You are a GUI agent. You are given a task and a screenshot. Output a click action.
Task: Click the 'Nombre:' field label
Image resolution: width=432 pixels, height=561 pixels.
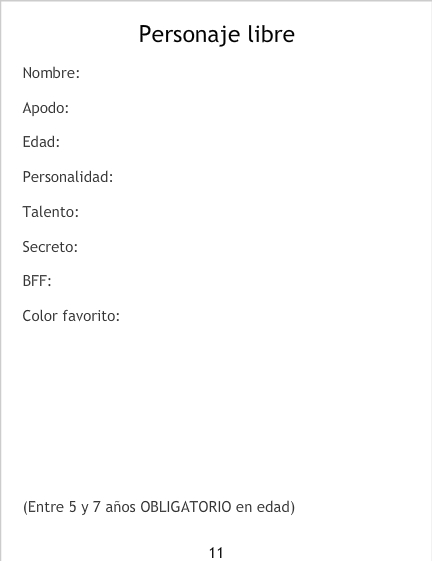(51, 73)
